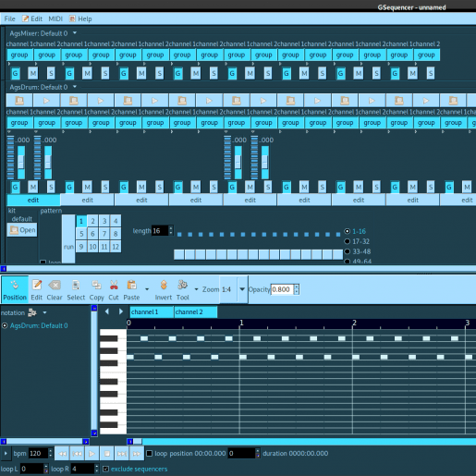Viewport: 476px width, 476px height.
Task: Toggle the loop checkbox in transport bar
Action: (150, 453)
